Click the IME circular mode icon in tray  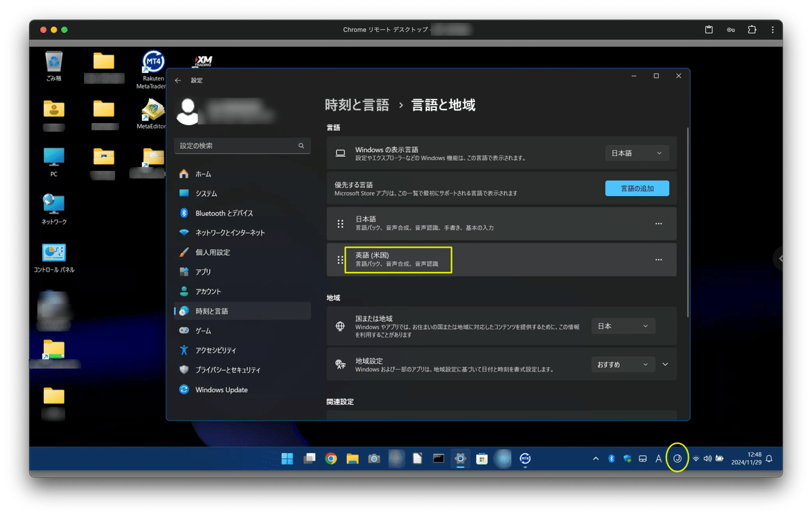(677, 459)
